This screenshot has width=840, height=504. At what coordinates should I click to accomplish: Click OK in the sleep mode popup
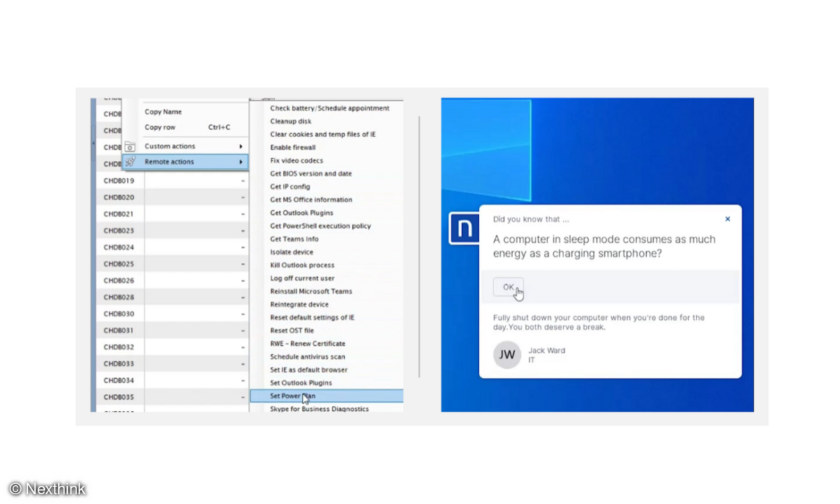point(508,287)
